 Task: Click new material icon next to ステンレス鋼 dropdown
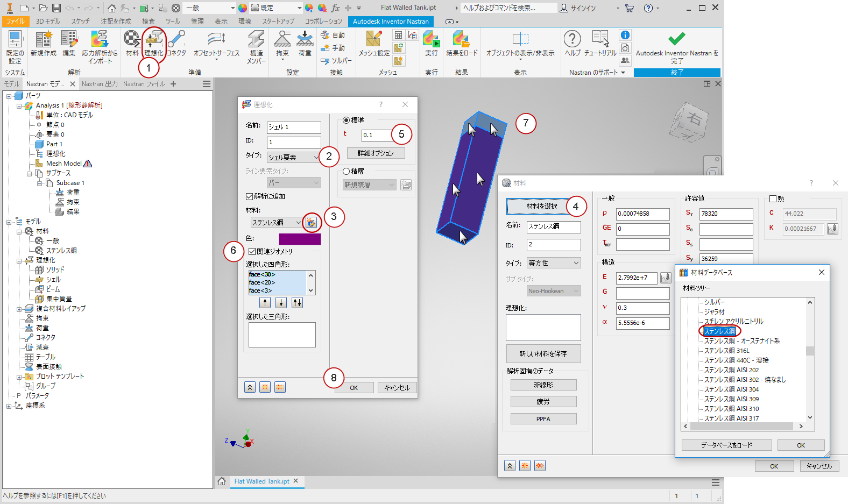(311, 222)
